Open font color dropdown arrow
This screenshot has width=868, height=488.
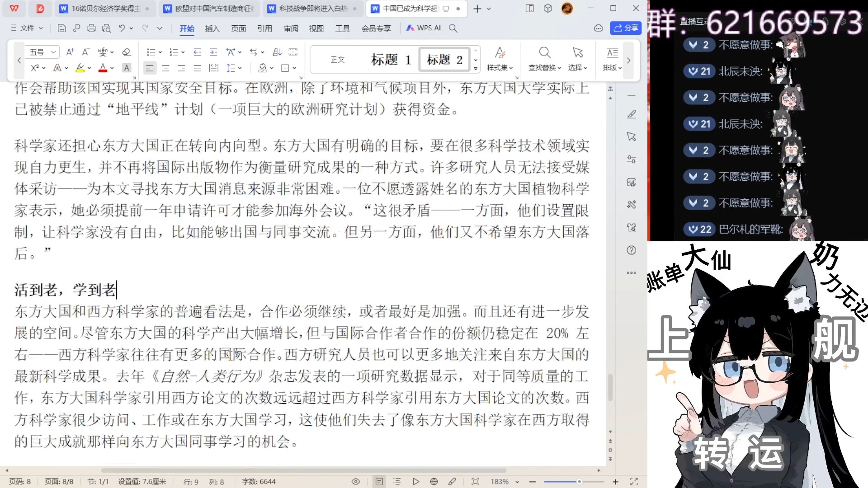coord(112,68)
